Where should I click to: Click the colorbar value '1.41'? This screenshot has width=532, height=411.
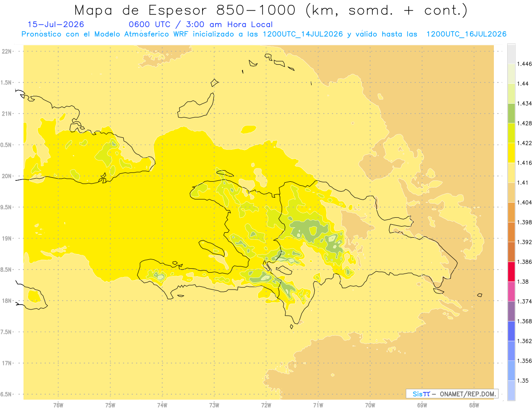523,183
